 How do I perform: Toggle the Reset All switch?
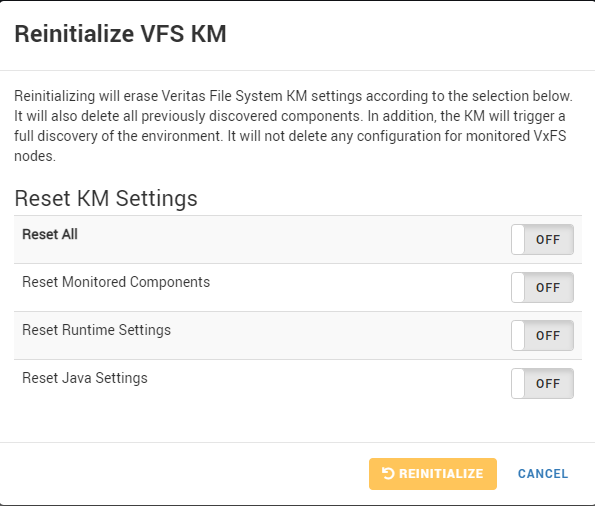click(542, 240)
